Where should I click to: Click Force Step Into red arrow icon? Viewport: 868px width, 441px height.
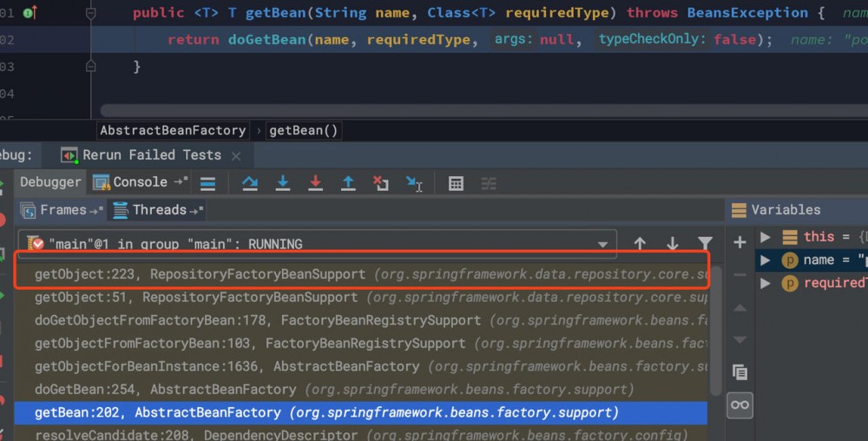(316, 183)
